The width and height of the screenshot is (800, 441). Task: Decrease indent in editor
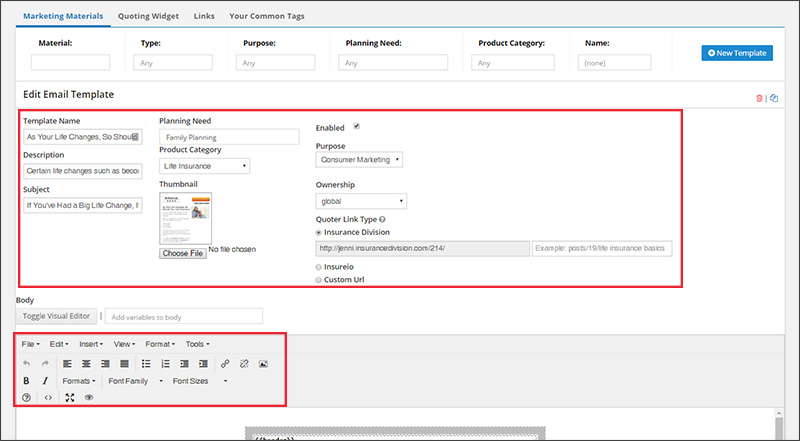click(184, 364)
